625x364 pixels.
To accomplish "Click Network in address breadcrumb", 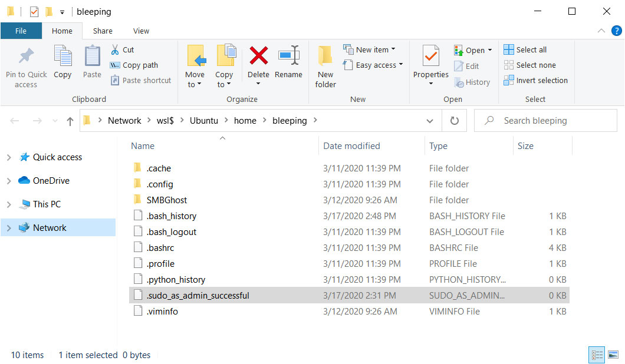I will point(124,121).
